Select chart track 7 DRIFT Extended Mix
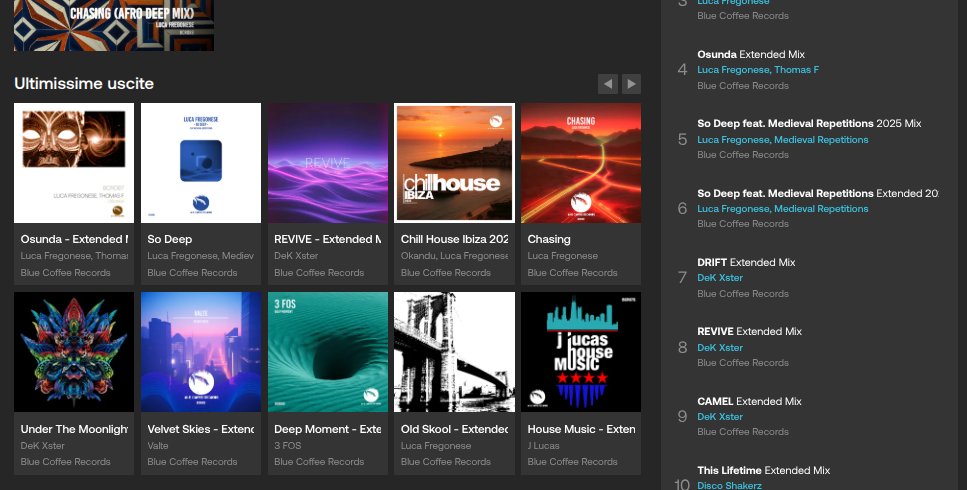 746,262
